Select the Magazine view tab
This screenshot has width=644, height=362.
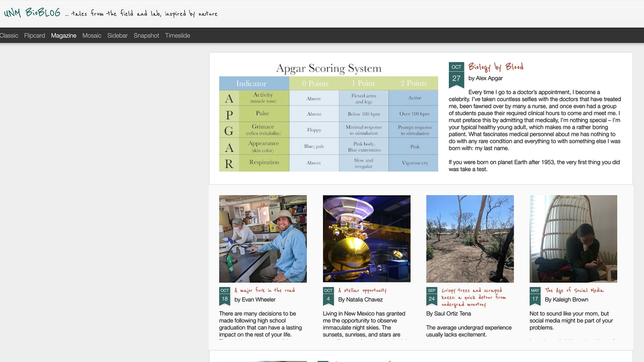[63, 35]
